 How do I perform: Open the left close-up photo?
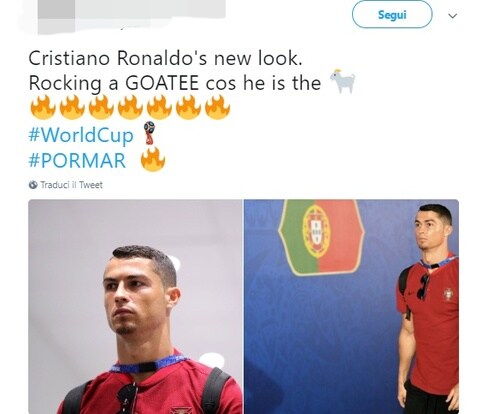135,307
